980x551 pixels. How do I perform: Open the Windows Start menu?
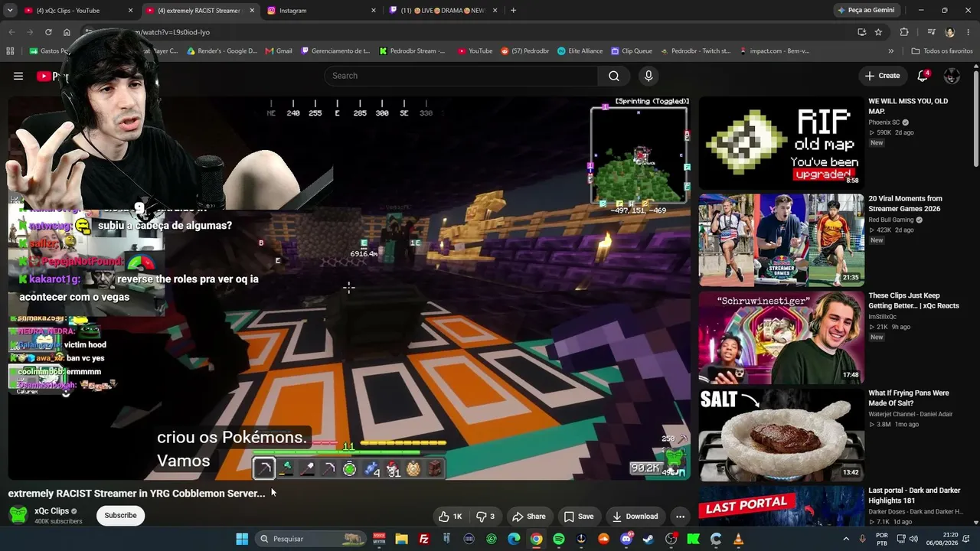(x=242, y=539)
